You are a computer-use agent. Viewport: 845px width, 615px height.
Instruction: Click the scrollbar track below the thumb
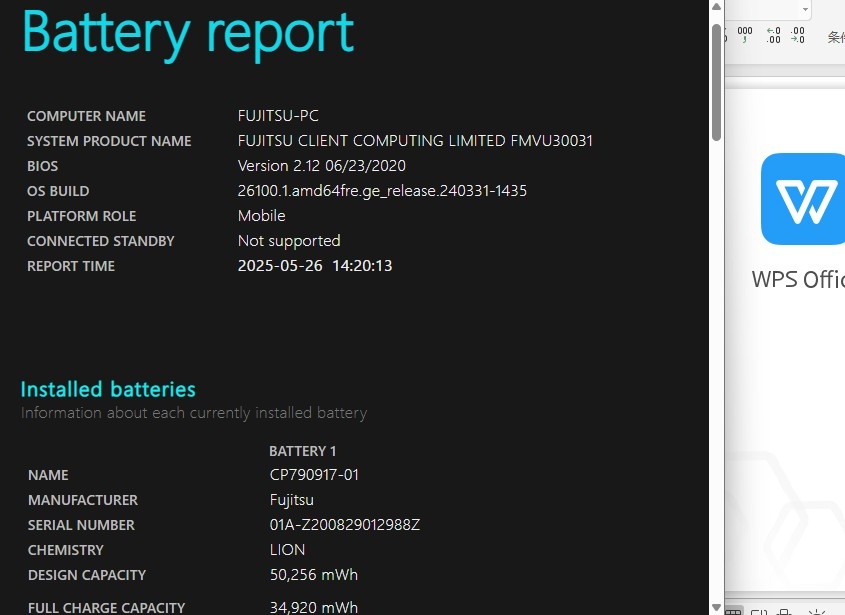pos(716,372)
